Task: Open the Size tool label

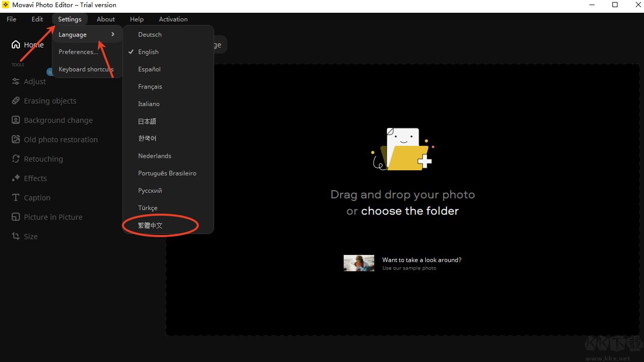Action: point(31,237)
